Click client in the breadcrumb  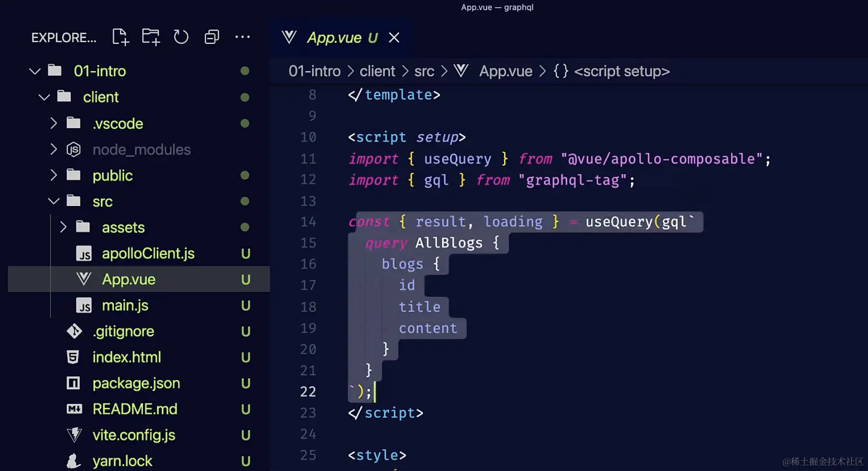point(377,71)
